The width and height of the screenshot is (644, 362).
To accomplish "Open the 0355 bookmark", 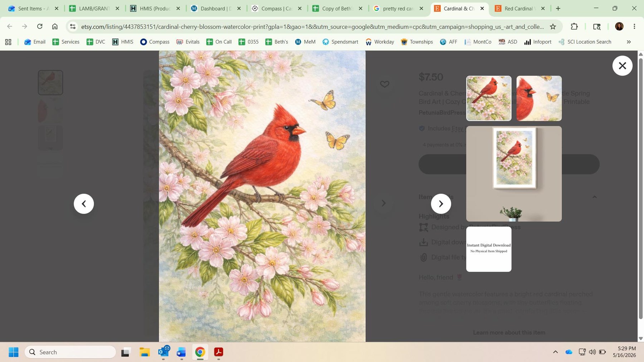I will pyautogui.click(x=249, y=42).
